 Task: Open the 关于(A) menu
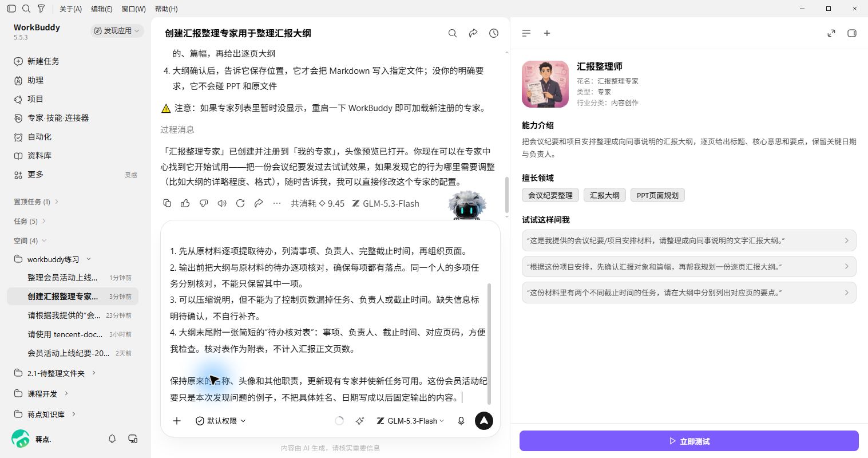point(71,9)
